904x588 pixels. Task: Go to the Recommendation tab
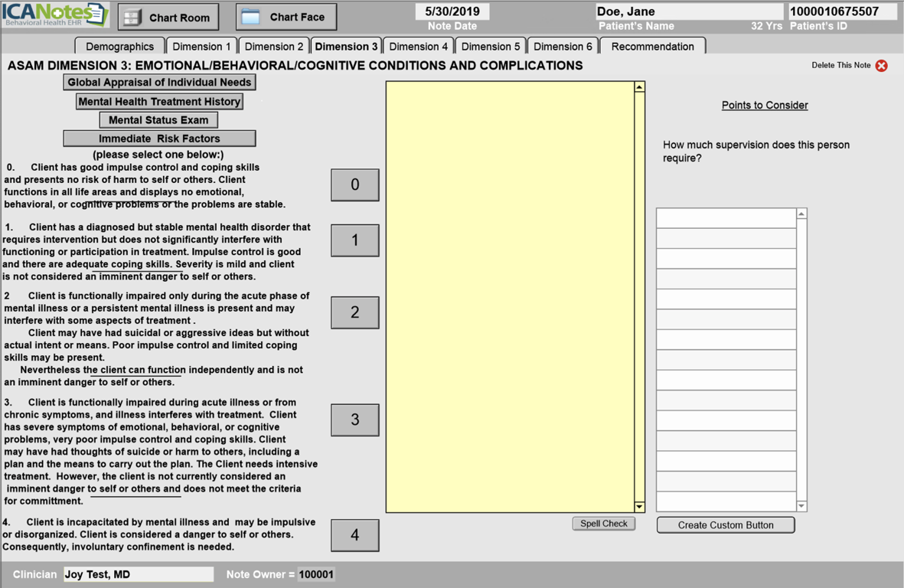[652, 47]
